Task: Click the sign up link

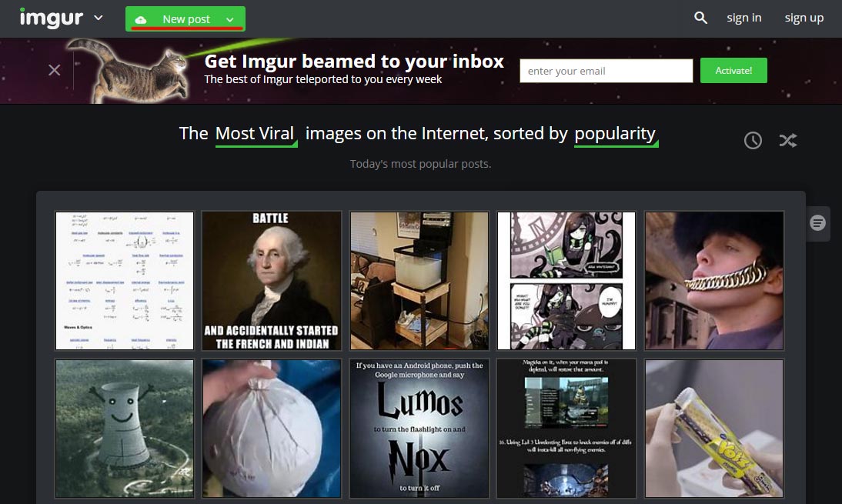Action: coord(804,18)
